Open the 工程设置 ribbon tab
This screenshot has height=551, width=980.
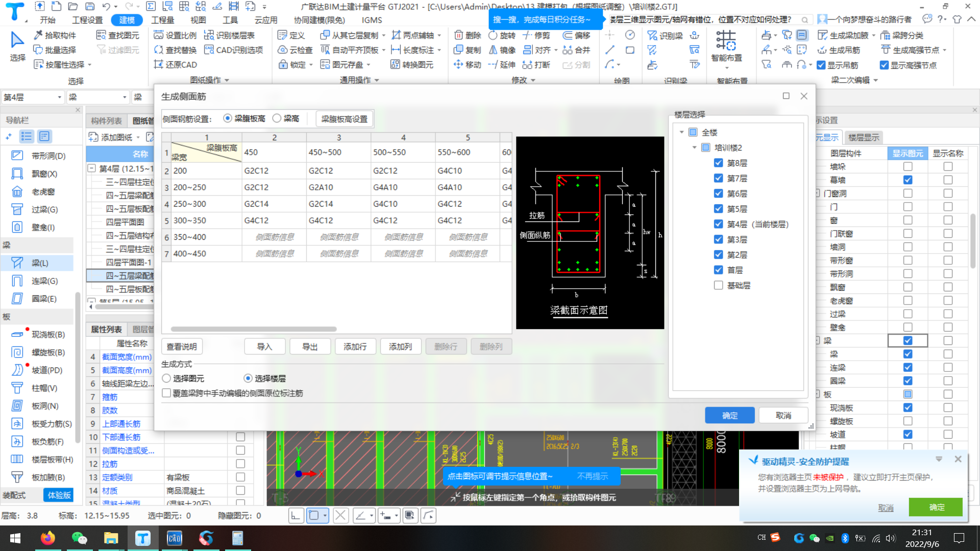[x=87, y=20]
